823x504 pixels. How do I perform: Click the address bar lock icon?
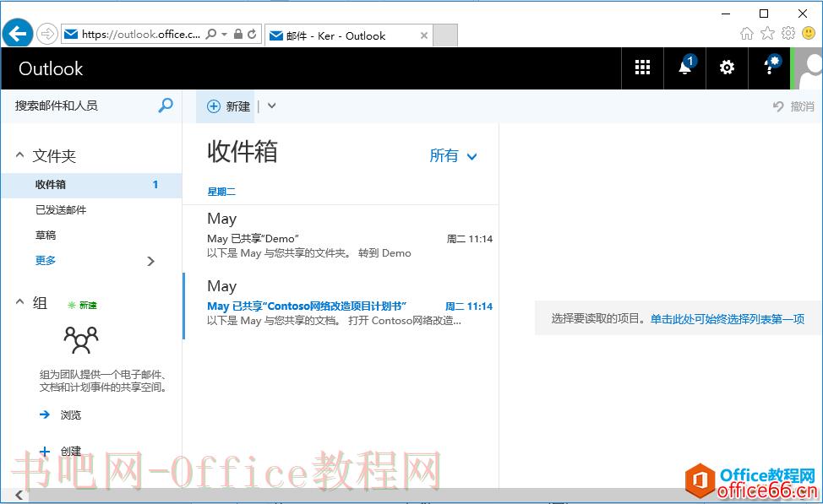point(237,34)
